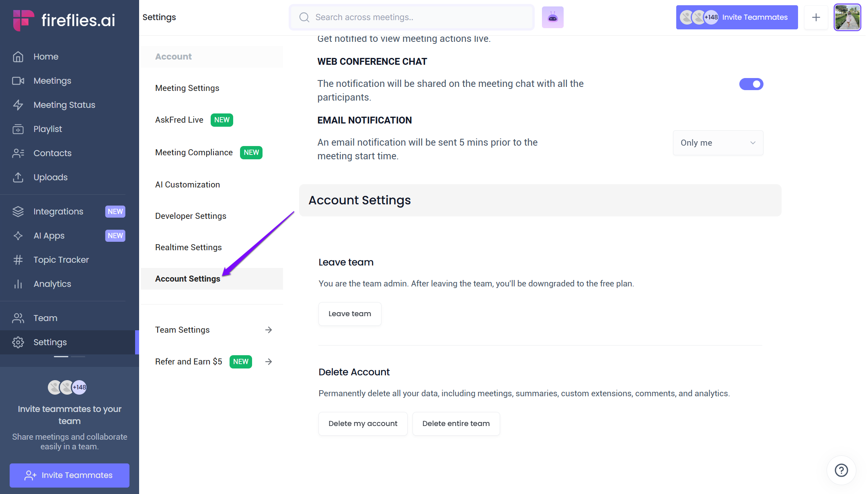Expand Team Settings with arrow
The height and width of the screenshot is (494, 868).
pos(269,330)
